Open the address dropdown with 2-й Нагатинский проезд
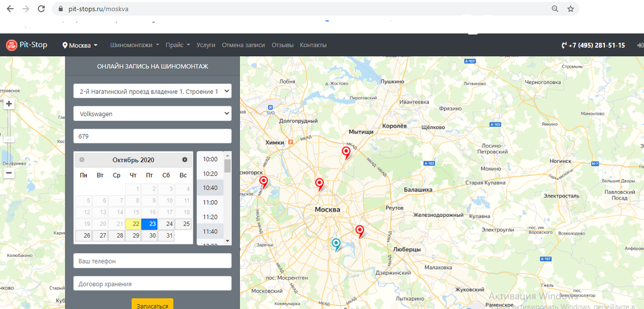The image size is (644, 309). [152, 91]
